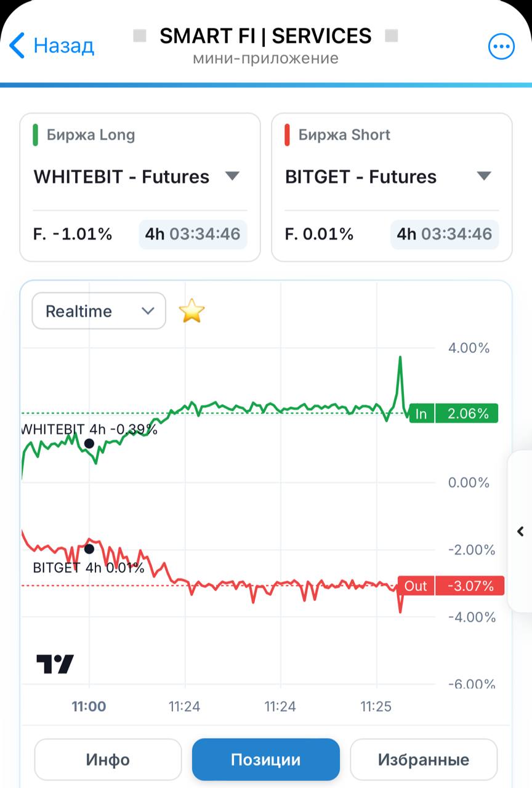This screenshot has height=788, width=532.
Task: Toggle the yellow favorite star
Action: point(191,312)
